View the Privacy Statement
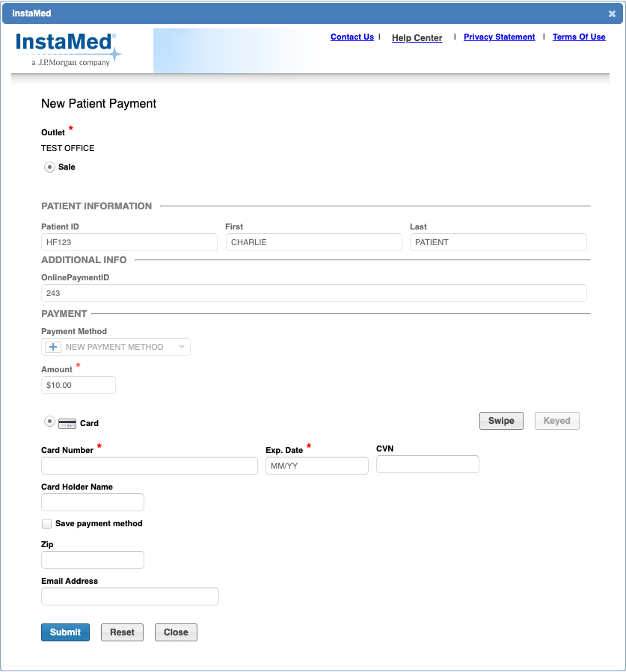Screen dimensions: 626x672 [499, 37]
